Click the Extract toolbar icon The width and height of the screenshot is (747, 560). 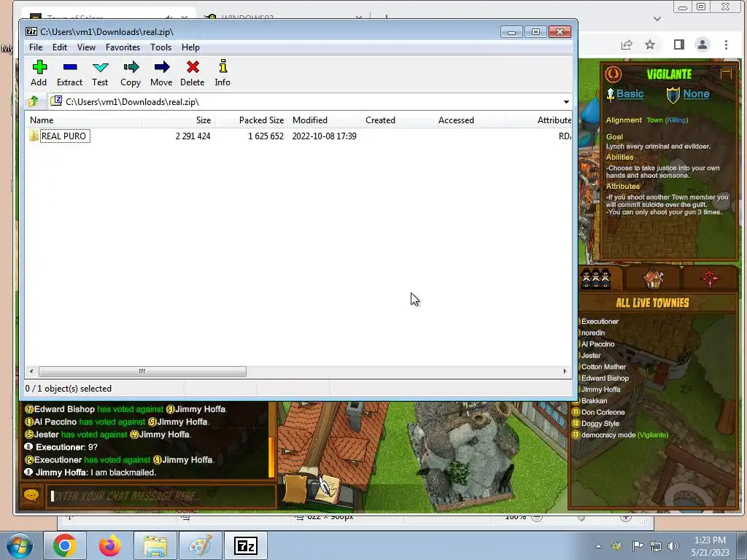pos(69,73)
